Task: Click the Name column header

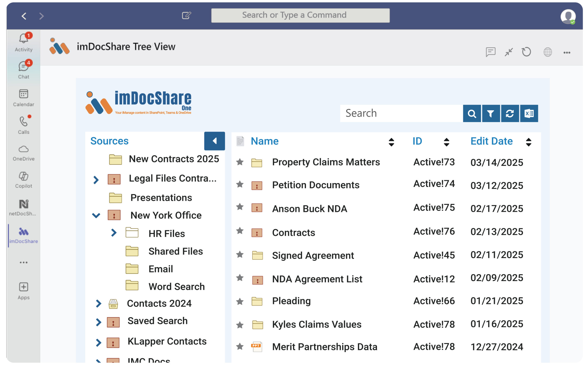Action: [x=265, y=141]
